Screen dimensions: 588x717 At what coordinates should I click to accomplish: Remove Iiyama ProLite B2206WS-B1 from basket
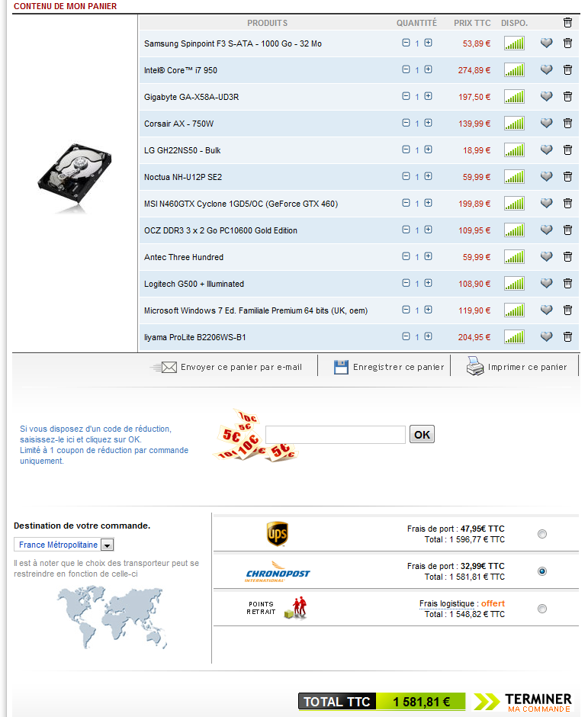567,337
